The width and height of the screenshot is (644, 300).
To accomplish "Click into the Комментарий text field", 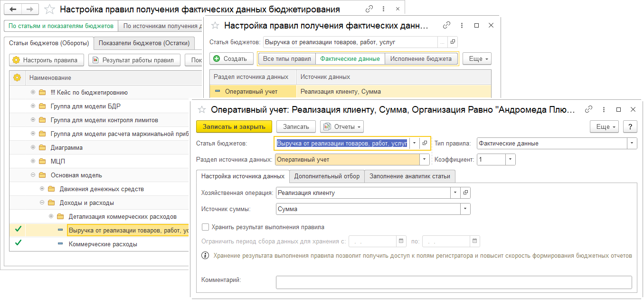I will tap(454, 282).
